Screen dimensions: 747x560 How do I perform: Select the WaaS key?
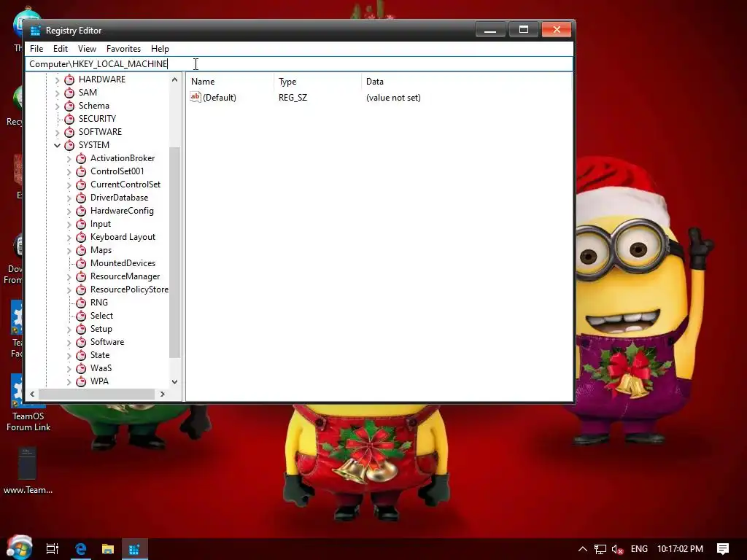101,368
